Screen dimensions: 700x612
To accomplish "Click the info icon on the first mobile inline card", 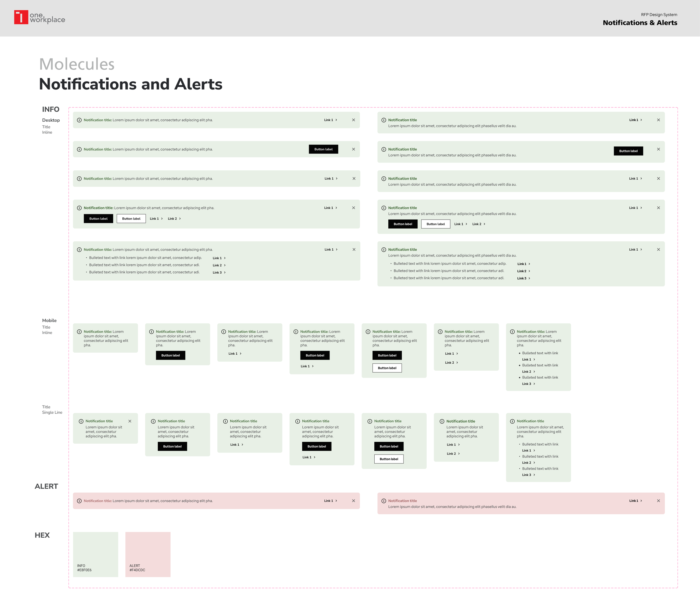I will (x=79, y=332).
